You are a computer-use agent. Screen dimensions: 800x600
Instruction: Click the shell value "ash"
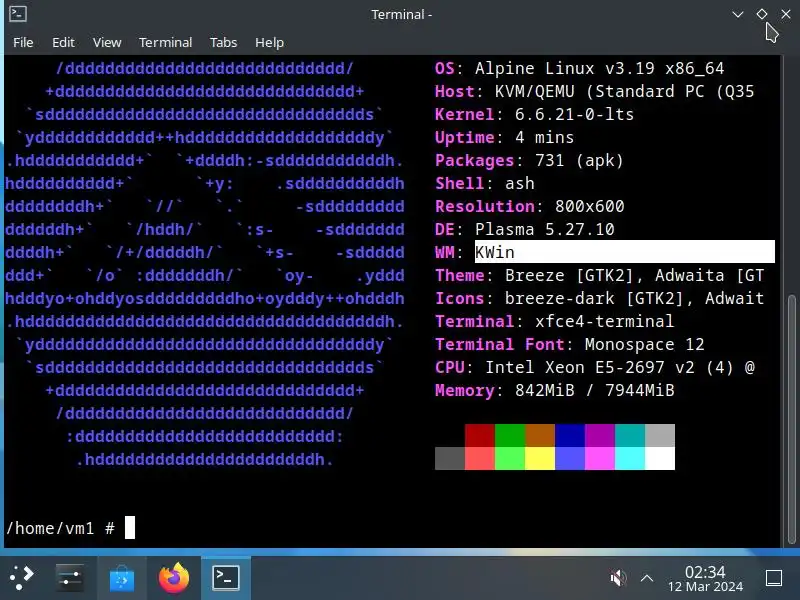point(519,183)
